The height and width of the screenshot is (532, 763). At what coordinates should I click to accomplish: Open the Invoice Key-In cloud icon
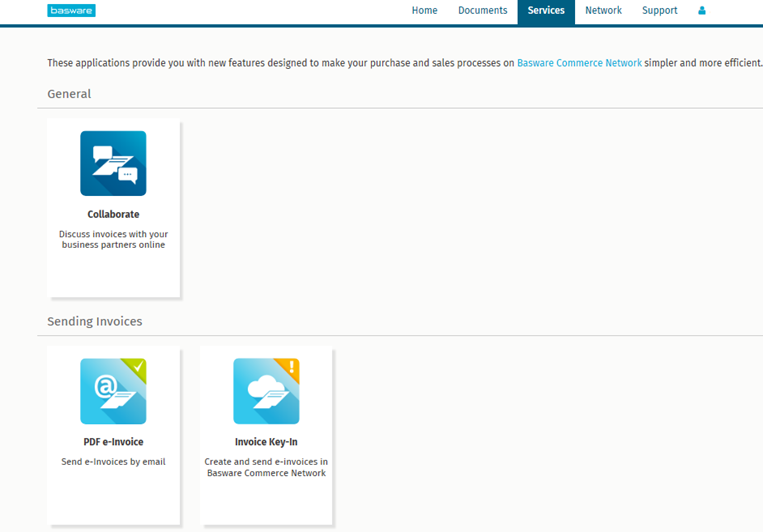pos(266,391)
